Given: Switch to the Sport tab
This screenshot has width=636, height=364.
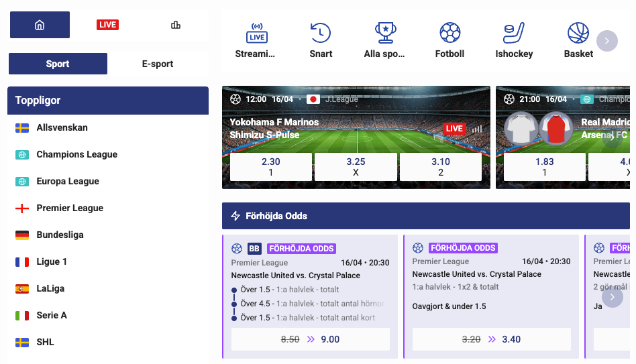Looking at the screenshot, I should (58, 64).
